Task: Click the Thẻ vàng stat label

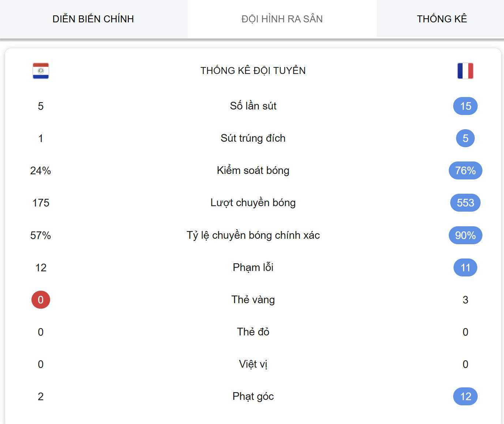Action: point(253,300)
